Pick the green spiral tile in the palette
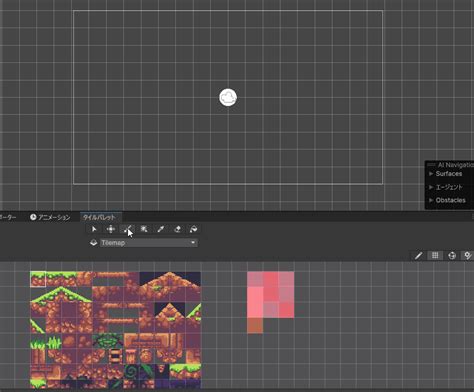Viewport: 474px width, 392px height. click(x=131, y=372)
